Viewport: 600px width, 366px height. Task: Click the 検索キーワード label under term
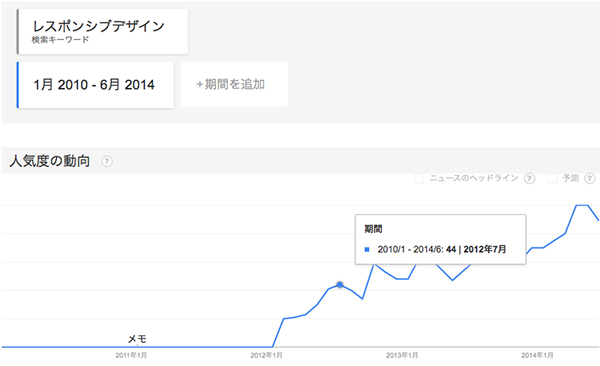(60, 40)
